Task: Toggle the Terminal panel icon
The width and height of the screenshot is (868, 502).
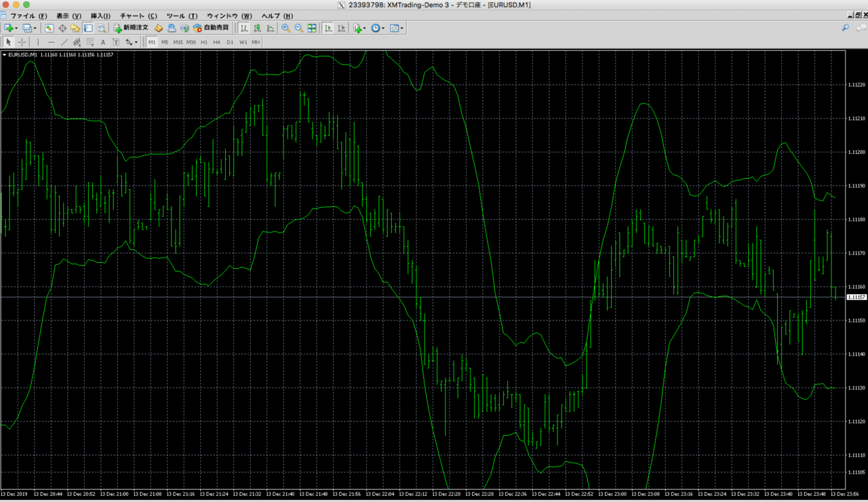Action: [x=88, y=28]
